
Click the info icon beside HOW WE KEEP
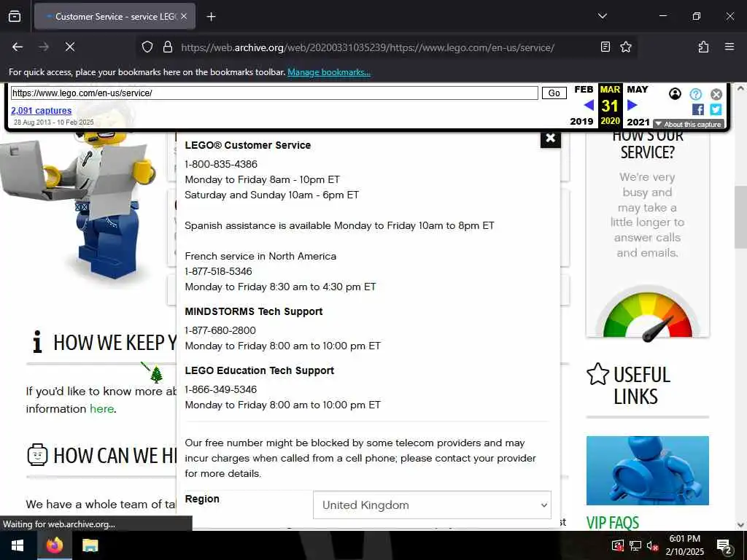click(37, 341)
